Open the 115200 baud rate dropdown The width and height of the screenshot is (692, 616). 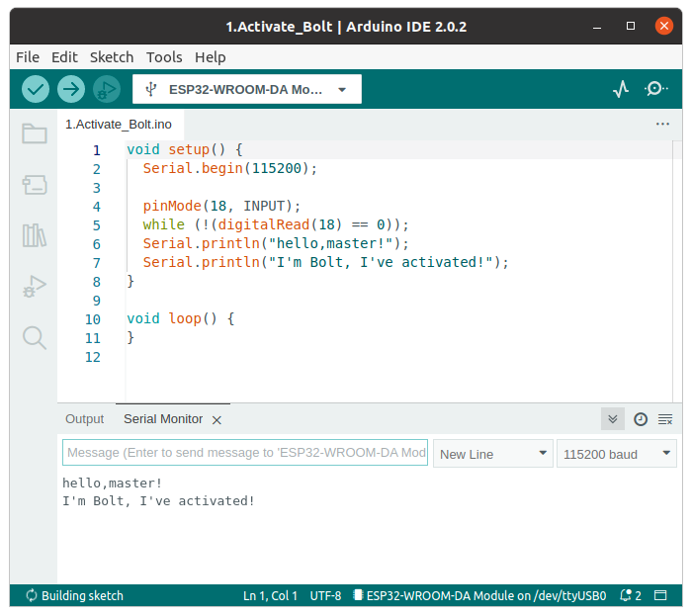tap(617, 454)
